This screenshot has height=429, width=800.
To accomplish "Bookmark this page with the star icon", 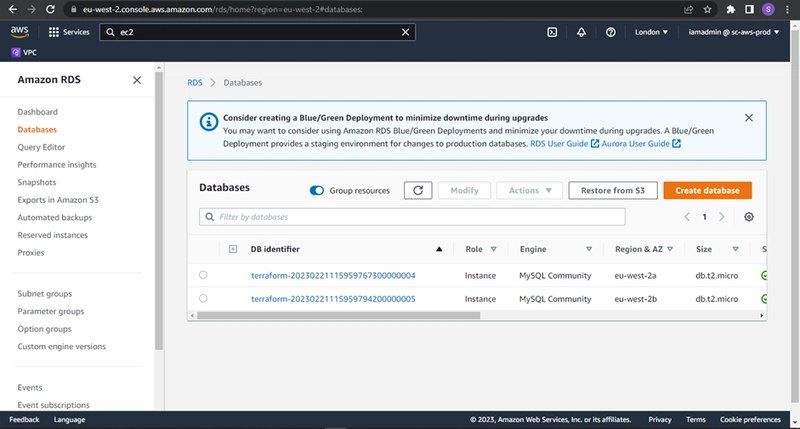I will pos(707,9).
